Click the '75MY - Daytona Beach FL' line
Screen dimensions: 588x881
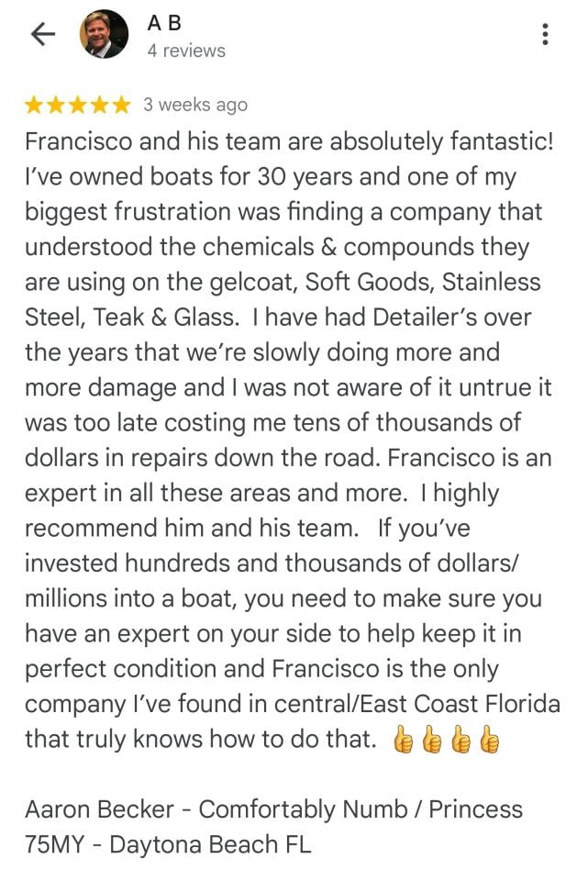click(x=168, y=844)
